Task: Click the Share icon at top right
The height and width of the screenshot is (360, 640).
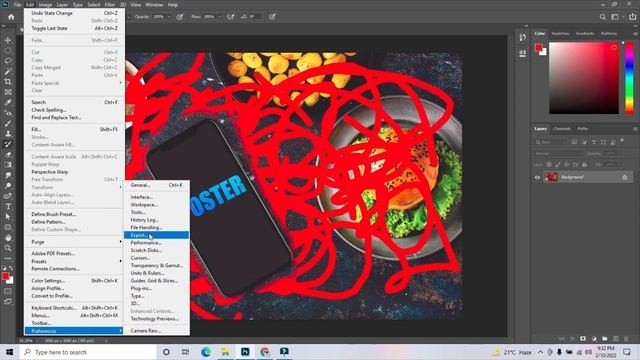Action: pos(633,17)
